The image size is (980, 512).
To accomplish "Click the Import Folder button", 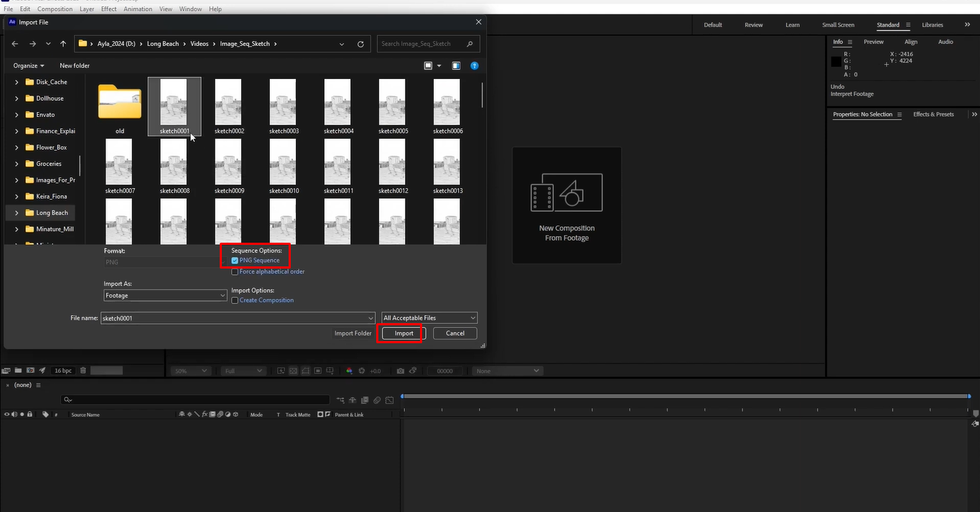I will 353,333.
